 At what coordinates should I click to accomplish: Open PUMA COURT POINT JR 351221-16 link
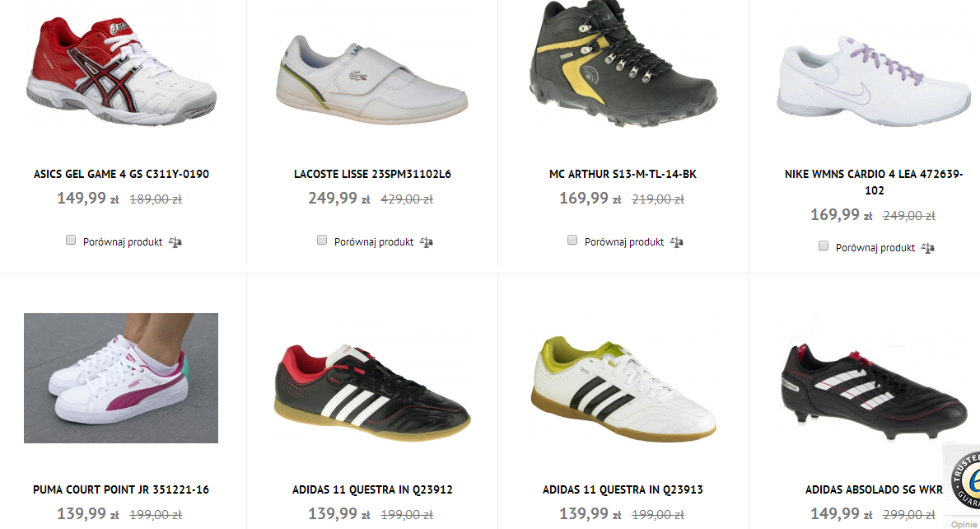click(121, 489)
